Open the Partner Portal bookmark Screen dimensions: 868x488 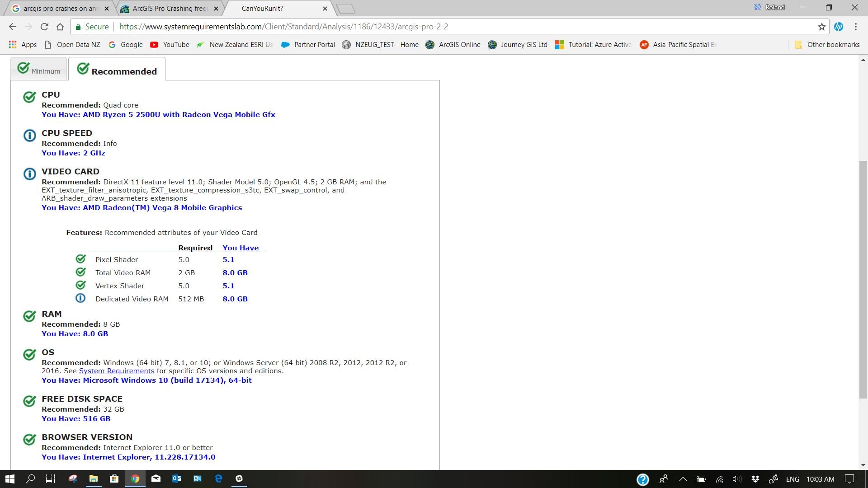308,45
